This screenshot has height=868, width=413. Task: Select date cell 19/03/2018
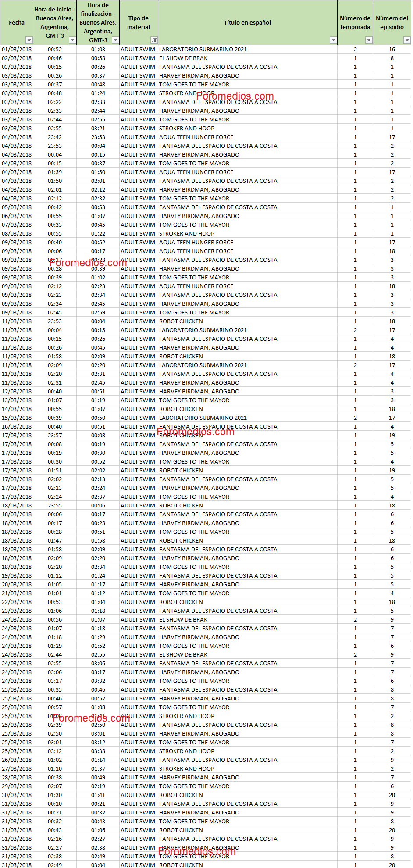[x=17, y=575]
